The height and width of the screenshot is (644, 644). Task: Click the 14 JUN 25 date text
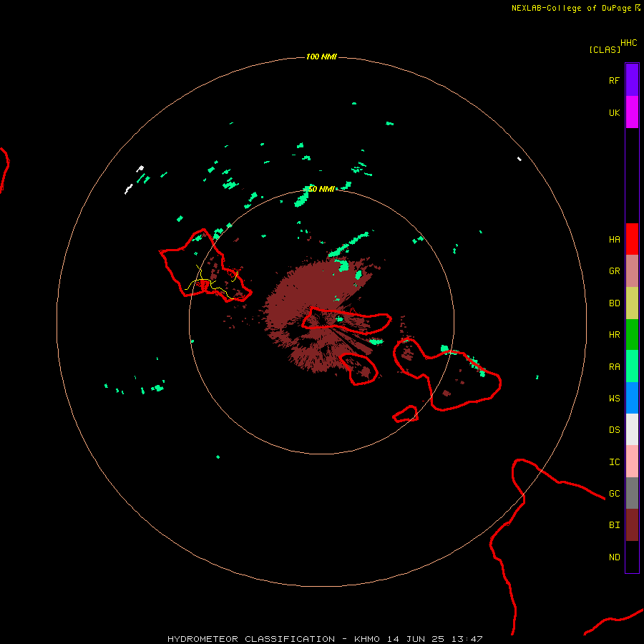pyautogui.click(x=416, y=639)
